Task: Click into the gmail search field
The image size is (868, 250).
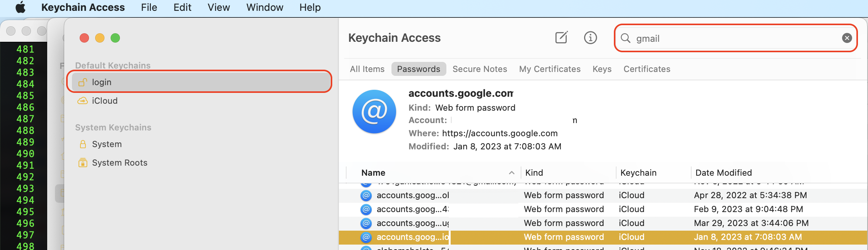Action: 735,38
